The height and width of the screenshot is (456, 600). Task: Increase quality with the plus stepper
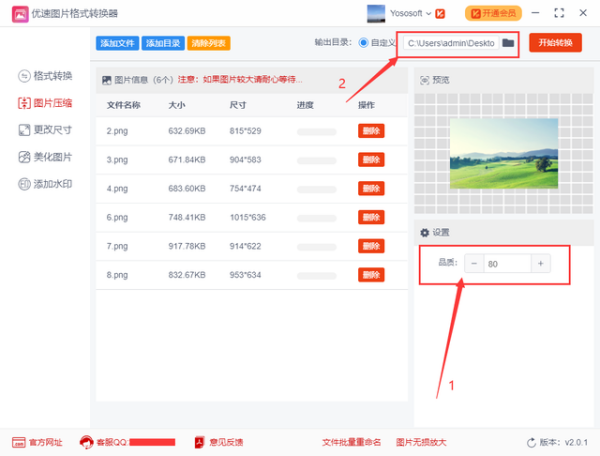tap(541, 263)
